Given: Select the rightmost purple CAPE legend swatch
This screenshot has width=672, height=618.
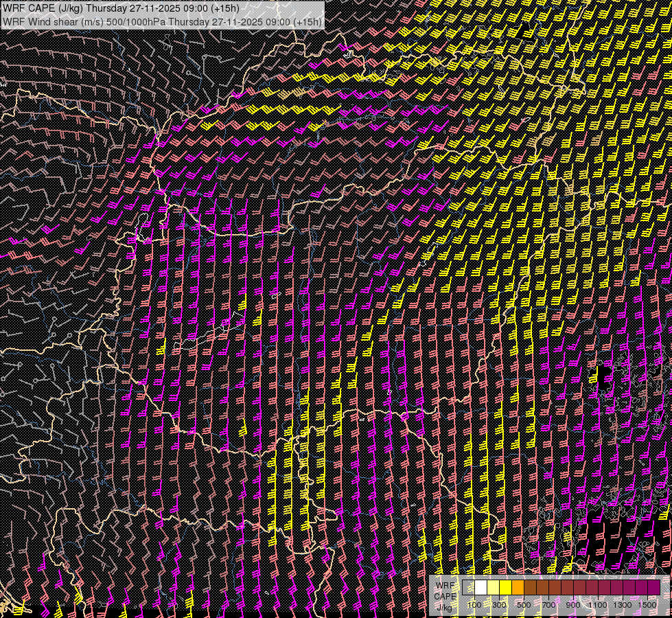Looking at the screenshot, I should tap(654, 587).
